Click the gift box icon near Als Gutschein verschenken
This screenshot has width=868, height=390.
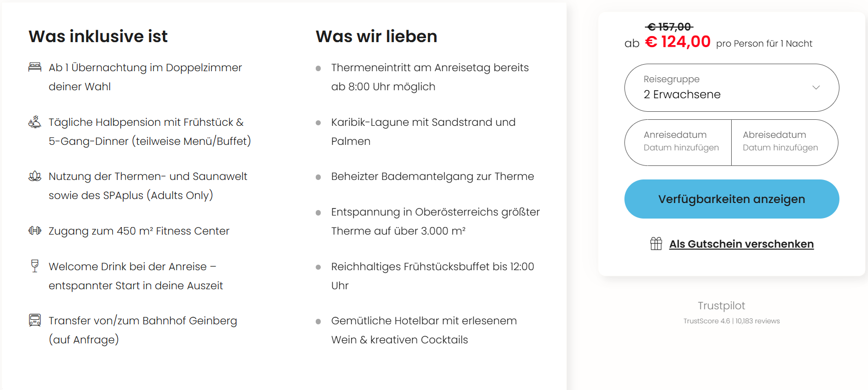tap(656, 244)
